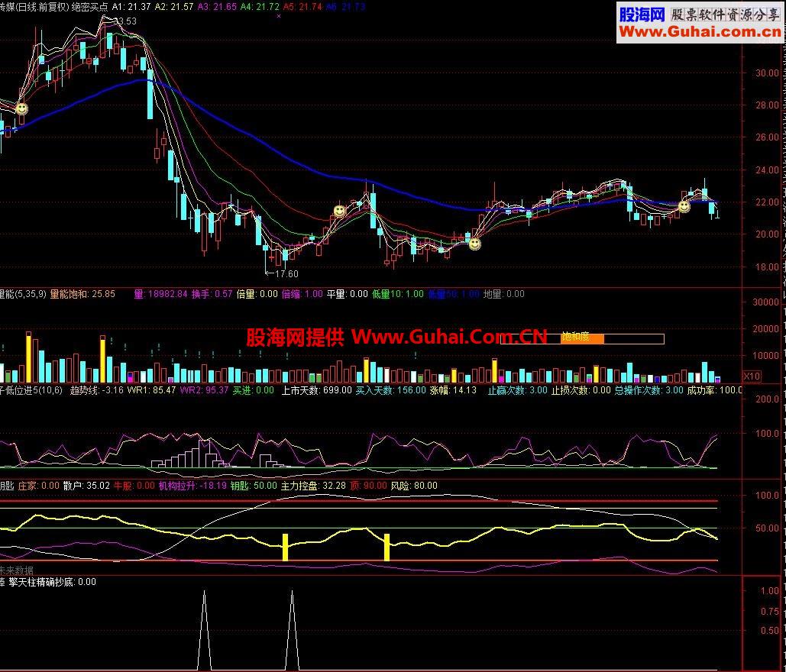Click the 趋势线: -3.16 value
This screenshot has width=786, height=672.
[x=97, y=390]
